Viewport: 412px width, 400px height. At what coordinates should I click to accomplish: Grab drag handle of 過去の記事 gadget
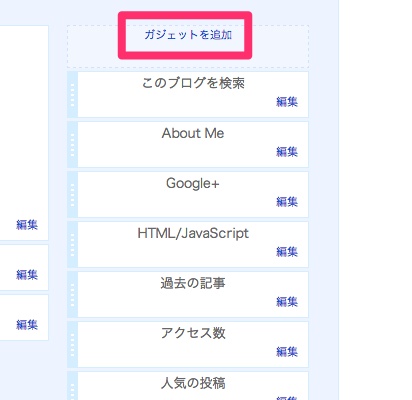pyautogui.click(x=72, y=295)
